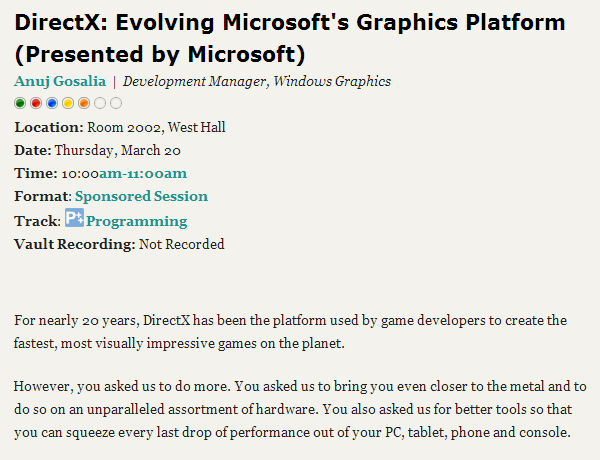
Task: Open the Sponsored Session format link
Action: pos(142,196)
